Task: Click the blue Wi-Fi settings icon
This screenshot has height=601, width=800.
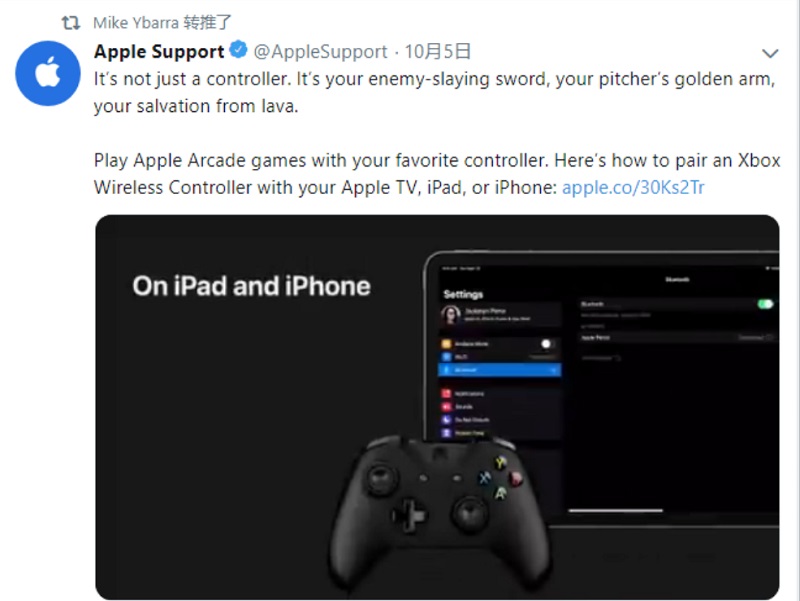Action: click(x=446, y=357)
